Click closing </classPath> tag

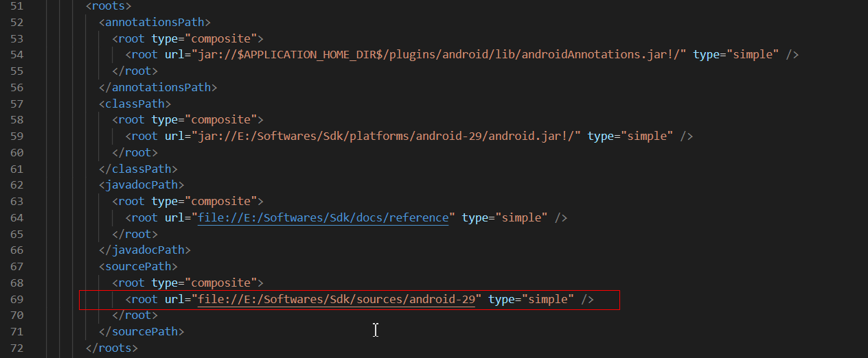coord(138,169)
